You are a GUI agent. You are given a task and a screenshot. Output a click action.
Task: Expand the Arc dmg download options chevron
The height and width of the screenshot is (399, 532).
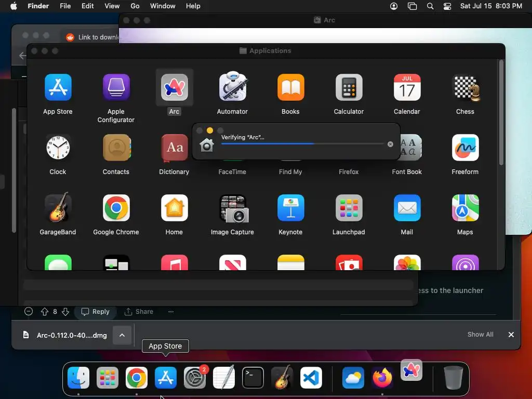tap(122, 335)
